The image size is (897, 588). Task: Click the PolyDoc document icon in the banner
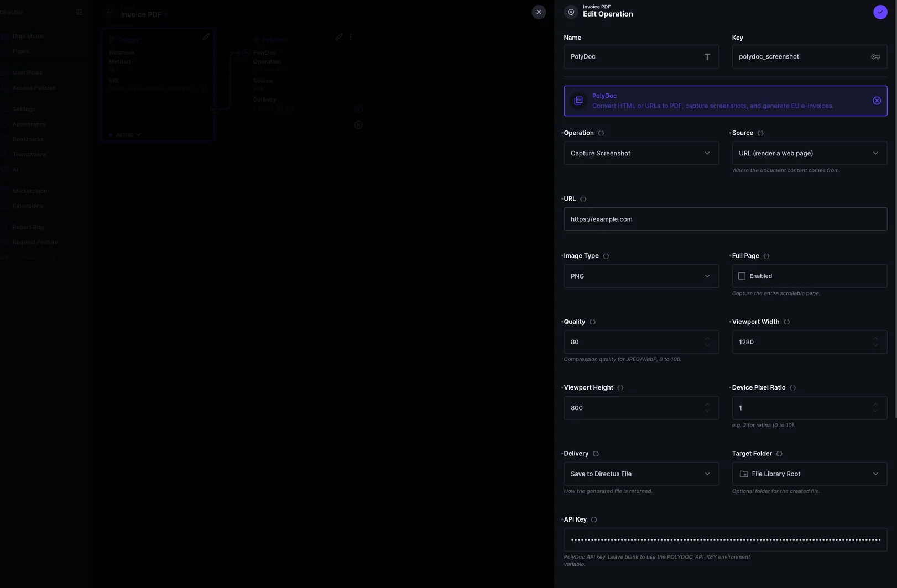(578, 101)
